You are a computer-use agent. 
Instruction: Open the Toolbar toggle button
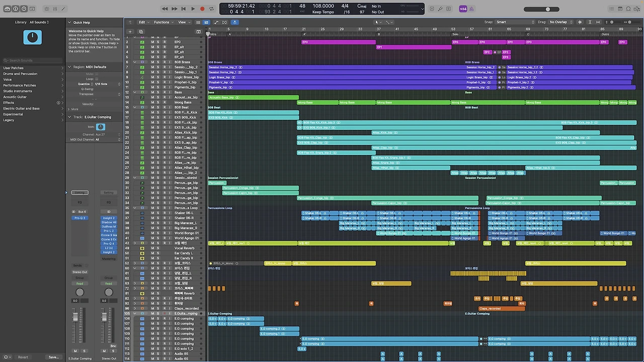tap(32, 9)
